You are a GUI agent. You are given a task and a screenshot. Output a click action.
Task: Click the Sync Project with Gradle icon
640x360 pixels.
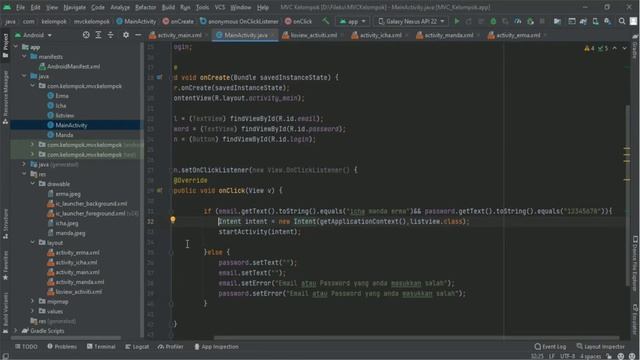click(583, 21)
